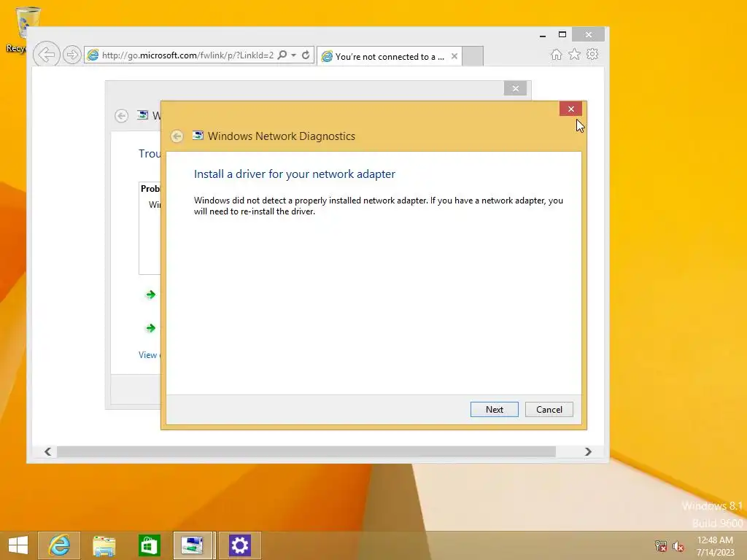The height and width of the screenshot is (560, 747).
Task: Click "Install a driver for your network adapter" heading
Action: pos(295,174)
